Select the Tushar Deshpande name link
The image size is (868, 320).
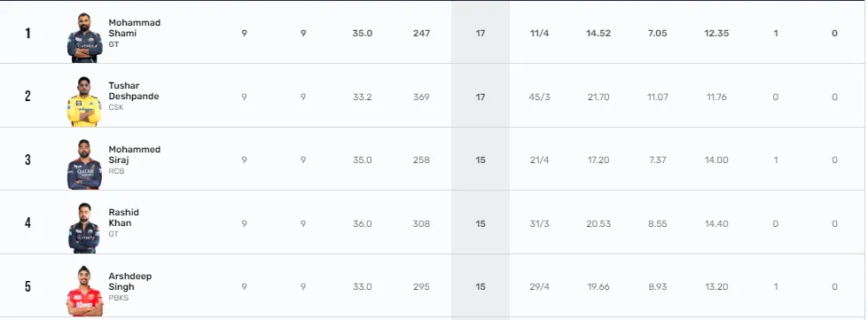tap(134, 90)
